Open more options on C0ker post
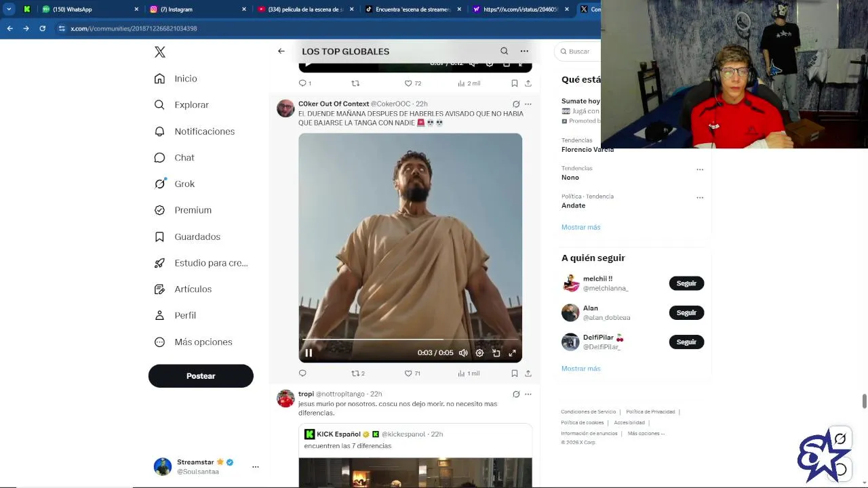The width and height of the screenshot is (868, 488). pyautogui.click(x=528, y=104)
